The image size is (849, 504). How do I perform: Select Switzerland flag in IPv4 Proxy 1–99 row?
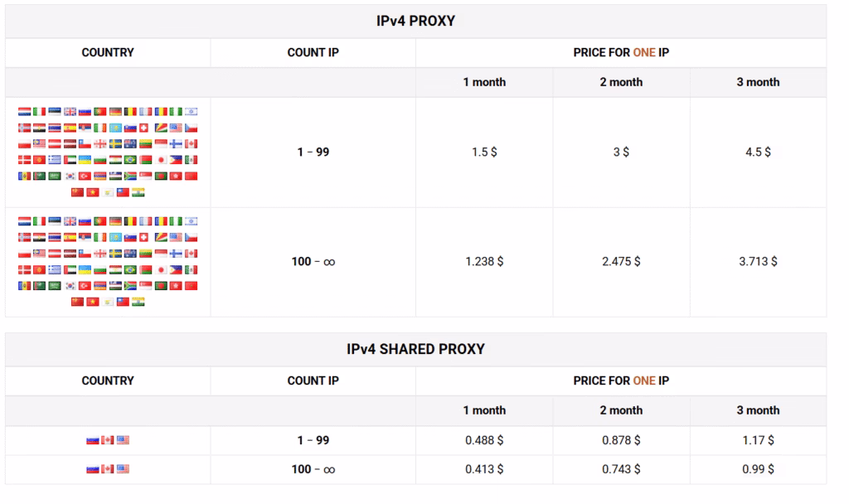click(143, 128)
